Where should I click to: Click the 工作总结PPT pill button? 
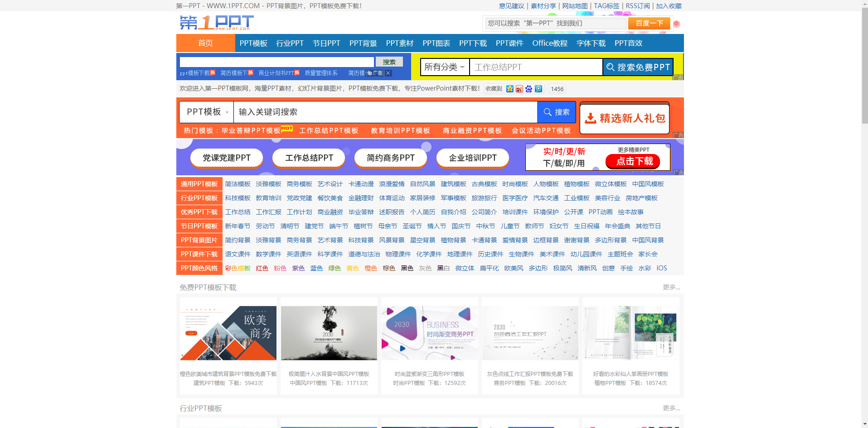pyautogui.click(x=309, y=158)
